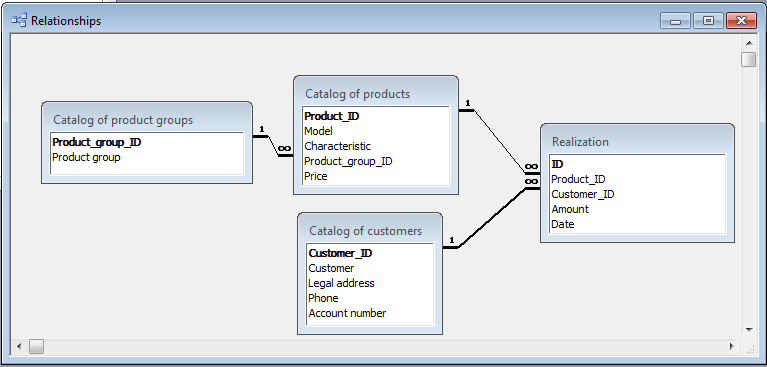The image size is (767, 367).
Task: Click the horizontal scrollbar right arrow
Action: tap(732, 346)
